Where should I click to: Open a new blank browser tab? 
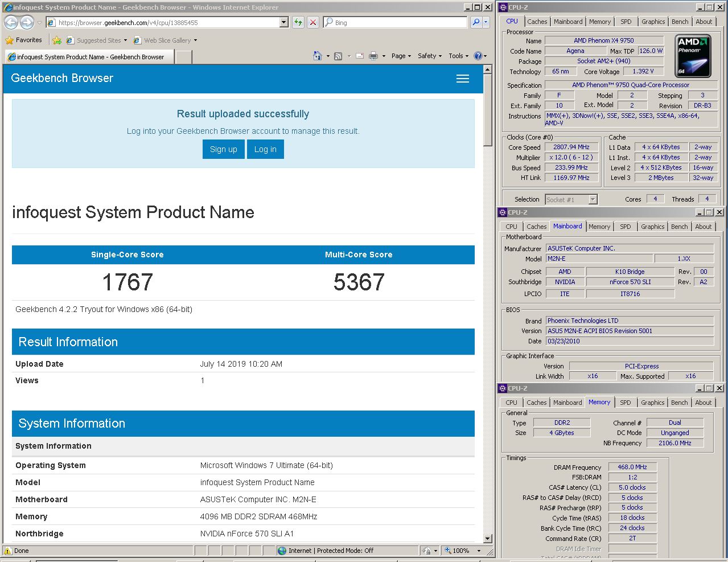click(183, 57)
